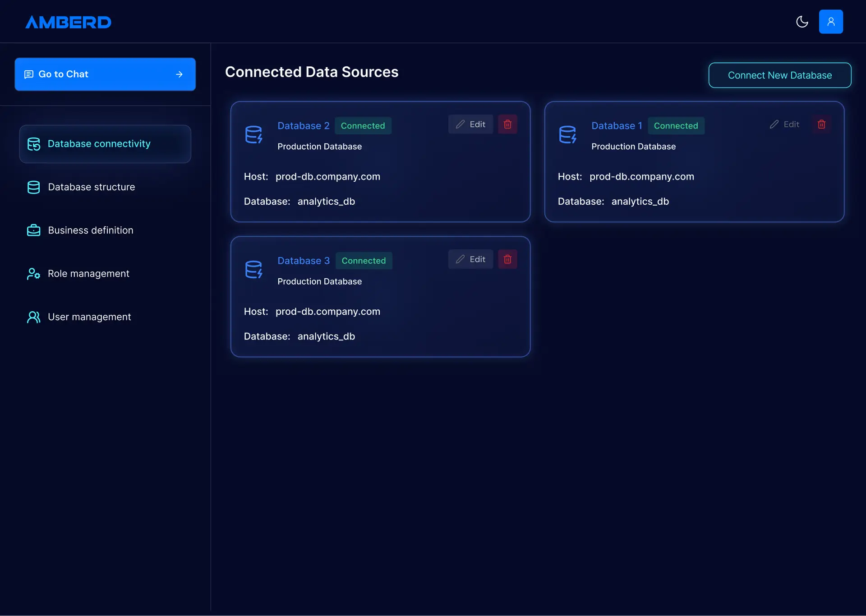Click the Go to Chat arrow icon
The width and height of the screenshot is (866, 616).
pos(179,74)
